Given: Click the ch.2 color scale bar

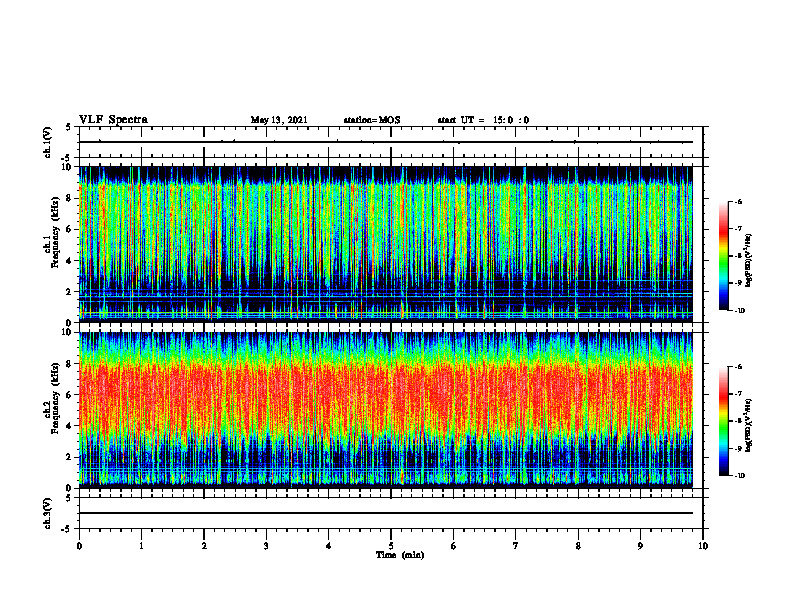Looking at the screenshot, I should [724, 421].
